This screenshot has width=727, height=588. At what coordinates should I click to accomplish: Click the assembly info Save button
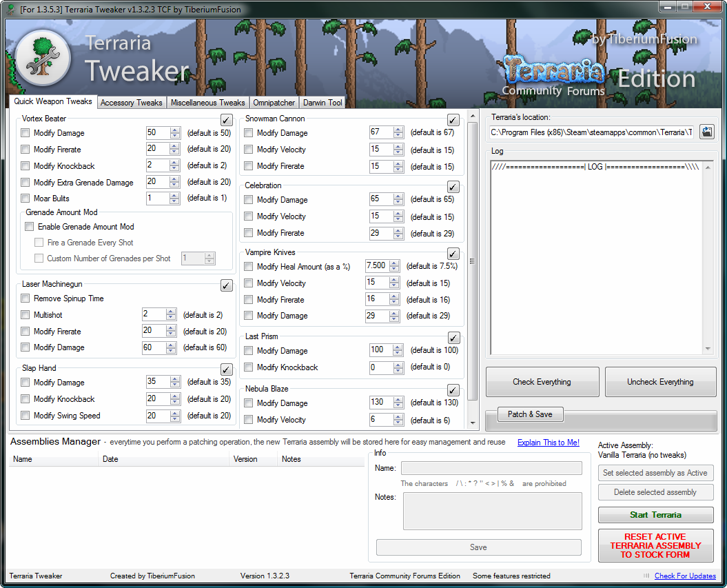click(478, 547)
